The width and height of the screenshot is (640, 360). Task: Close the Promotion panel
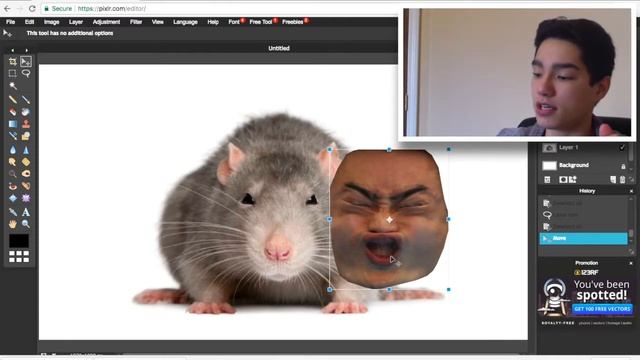631,263
